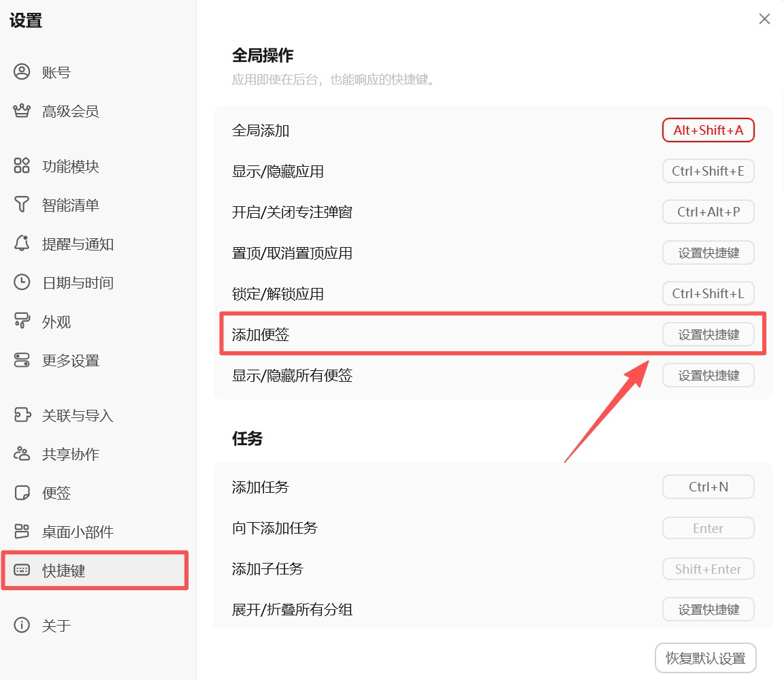Click the 便签 sticky note icon
Screen dimensions: 784x680
pos(20,493)
